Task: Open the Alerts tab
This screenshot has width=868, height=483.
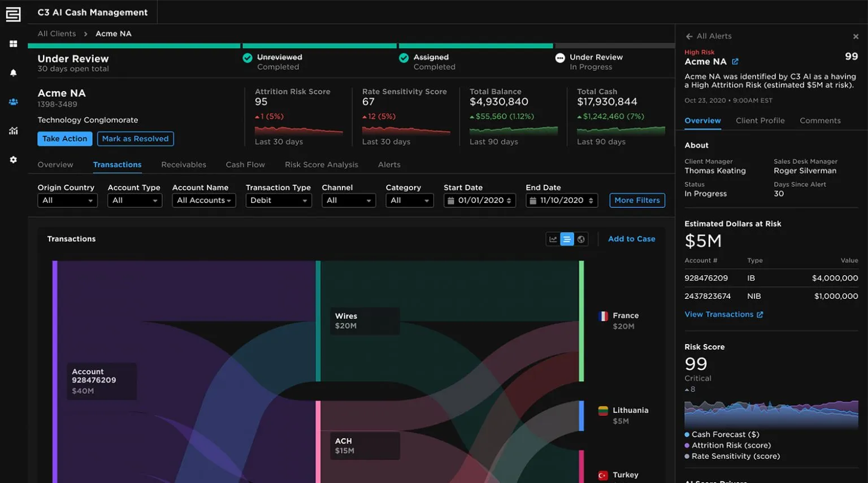Action: [x=389, y=165]
